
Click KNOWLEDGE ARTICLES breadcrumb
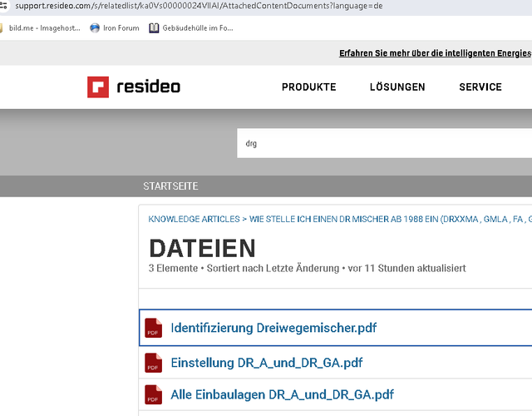(194, 219)
